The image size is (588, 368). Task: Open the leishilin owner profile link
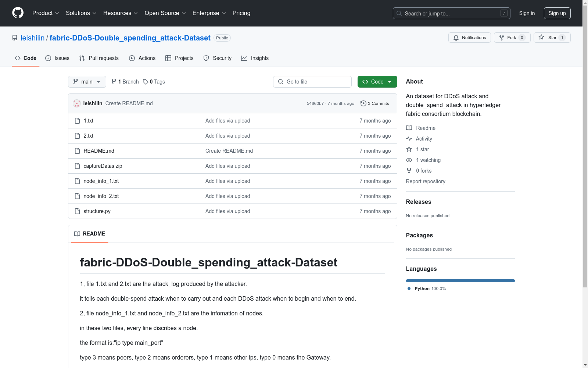click(x=32, y=38)
